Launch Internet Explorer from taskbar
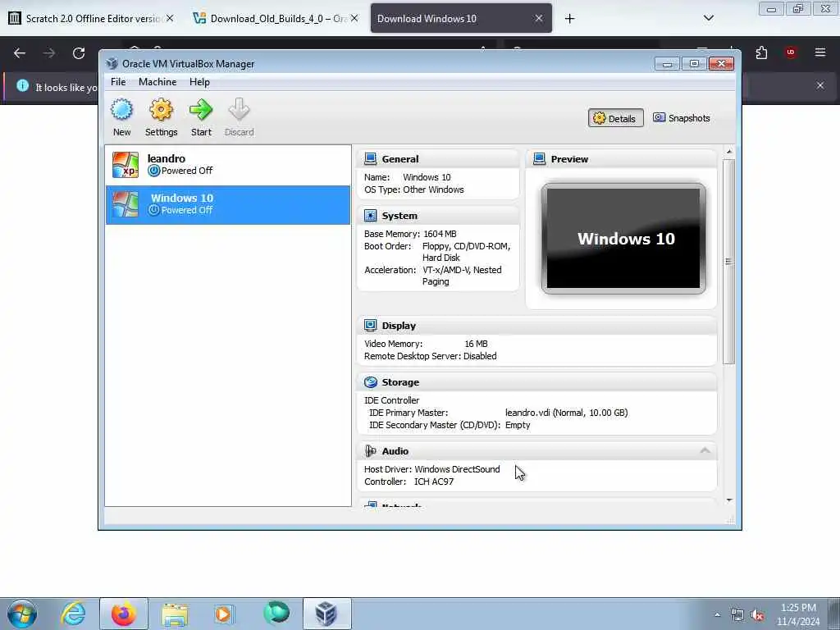Screen dimensions: 840x630 click(x=73, y=614)
